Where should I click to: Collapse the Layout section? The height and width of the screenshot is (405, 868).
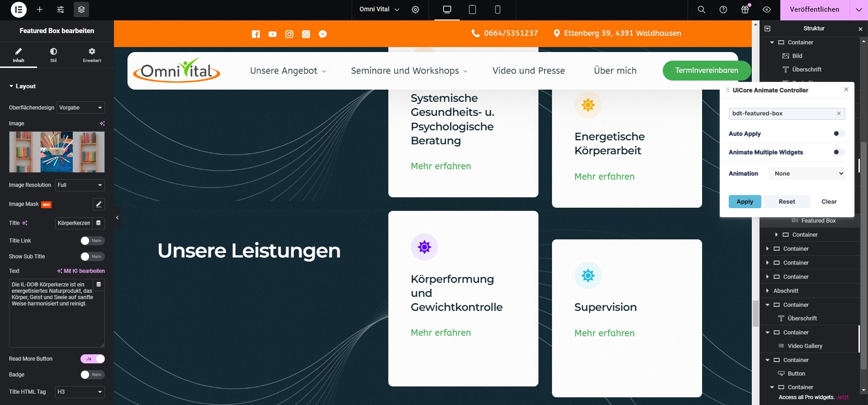pos(22,86)
